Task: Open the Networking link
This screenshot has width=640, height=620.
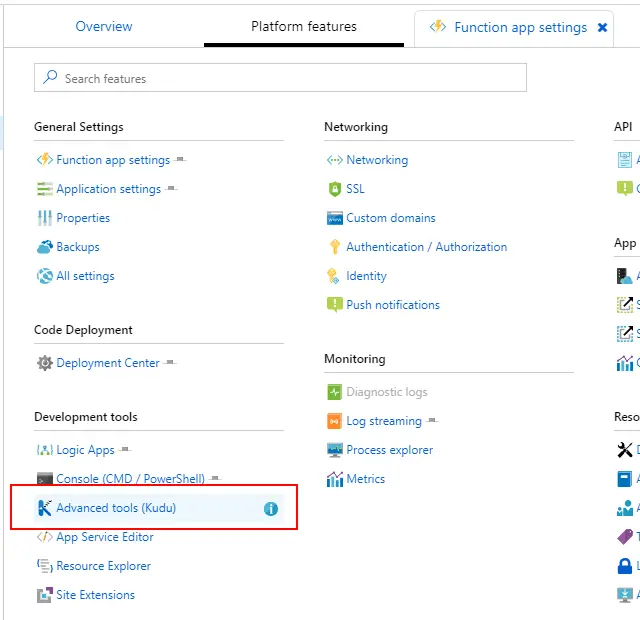Action: pos(377,160)
